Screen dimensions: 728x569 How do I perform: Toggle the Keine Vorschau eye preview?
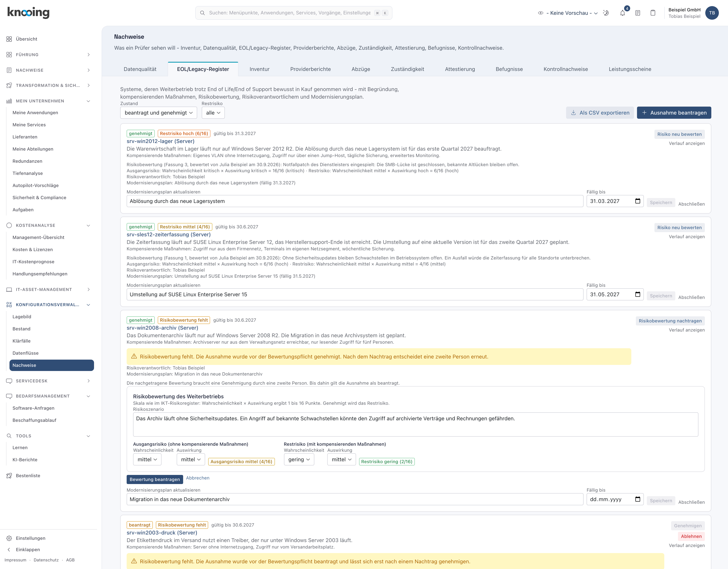coord(541,13)
